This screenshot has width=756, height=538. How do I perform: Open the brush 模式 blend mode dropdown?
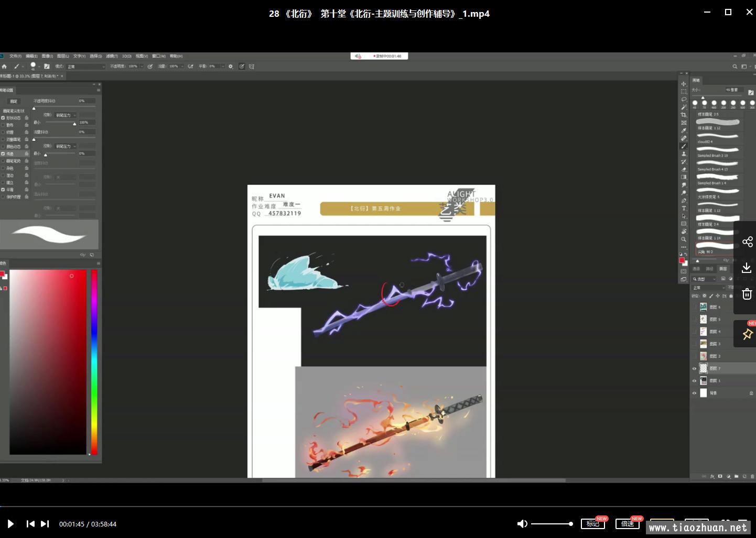click(86, 67)
